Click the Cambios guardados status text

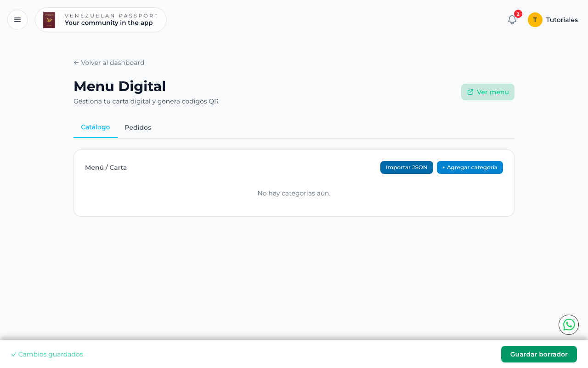47,354
